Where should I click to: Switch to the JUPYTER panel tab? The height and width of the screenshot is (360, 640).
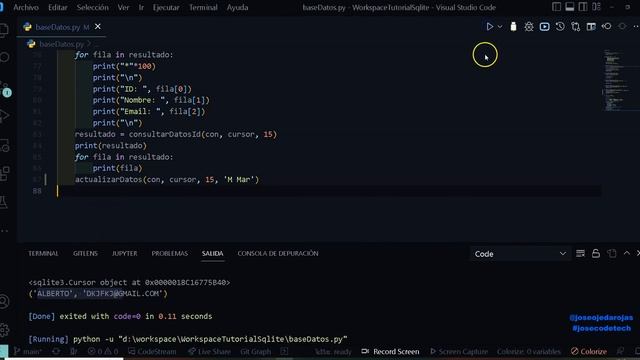point(124,253)
